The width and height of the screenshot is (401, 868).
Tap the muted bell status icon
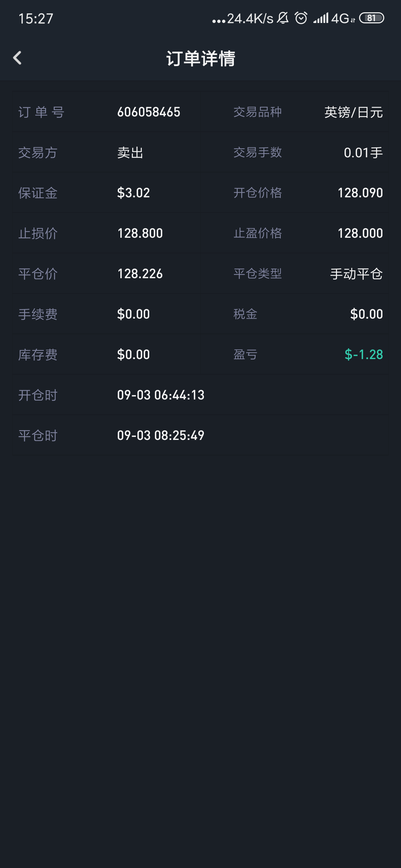coord(283,18)
